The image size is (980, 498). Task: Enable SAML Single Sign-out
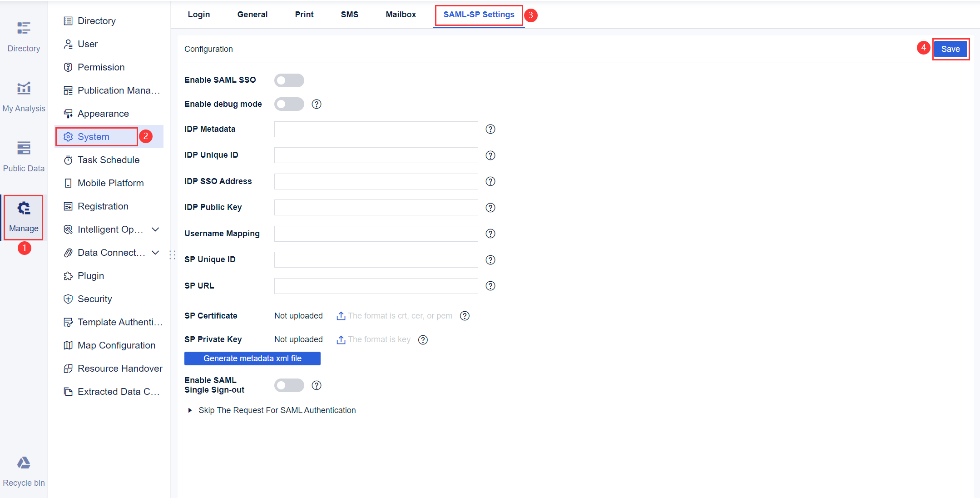(289, 385)
